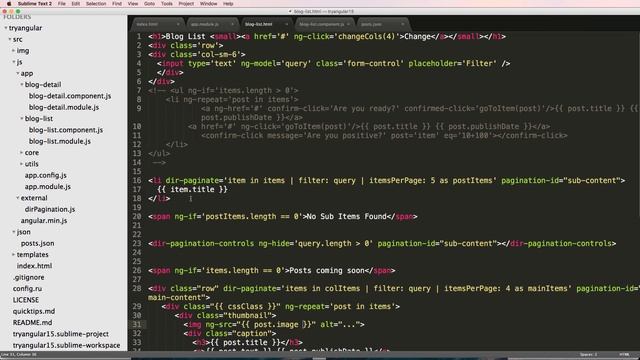Open angular.min.js in sidebar
Viewport: 640px width, 360px height.
(44, 220)
